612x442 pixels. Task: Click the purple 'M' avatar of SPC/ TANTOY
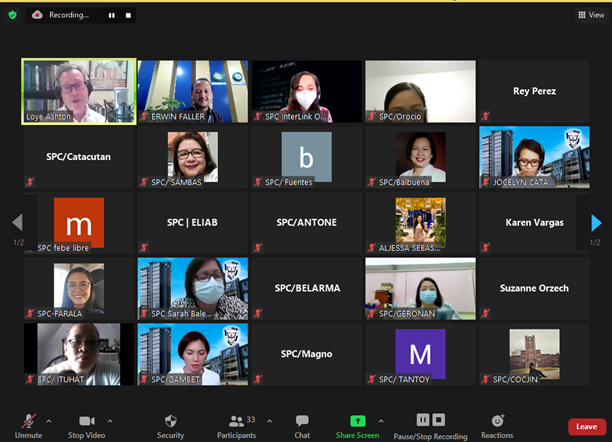421,354
